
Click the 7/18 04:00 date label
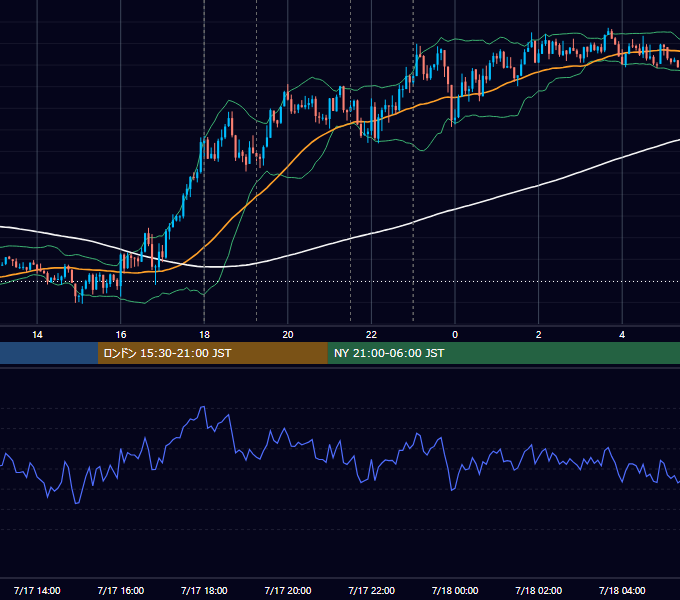click(622, 590)
